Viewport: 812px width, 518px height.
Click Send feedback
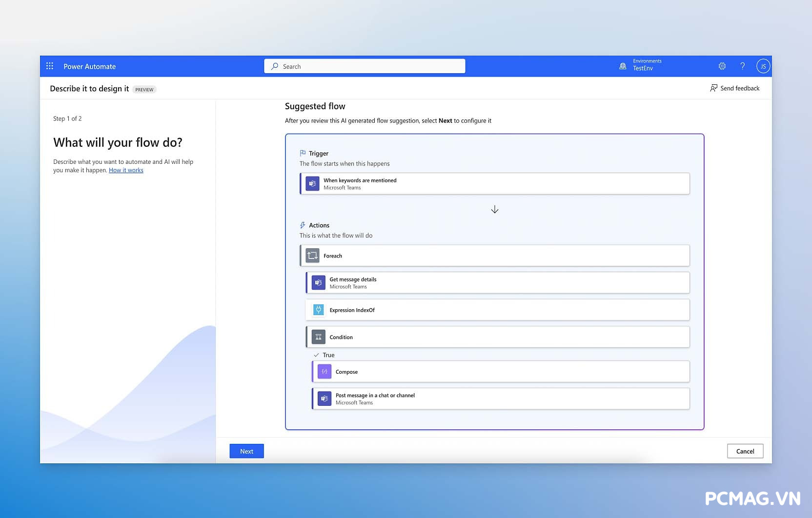tap(735, 88)
